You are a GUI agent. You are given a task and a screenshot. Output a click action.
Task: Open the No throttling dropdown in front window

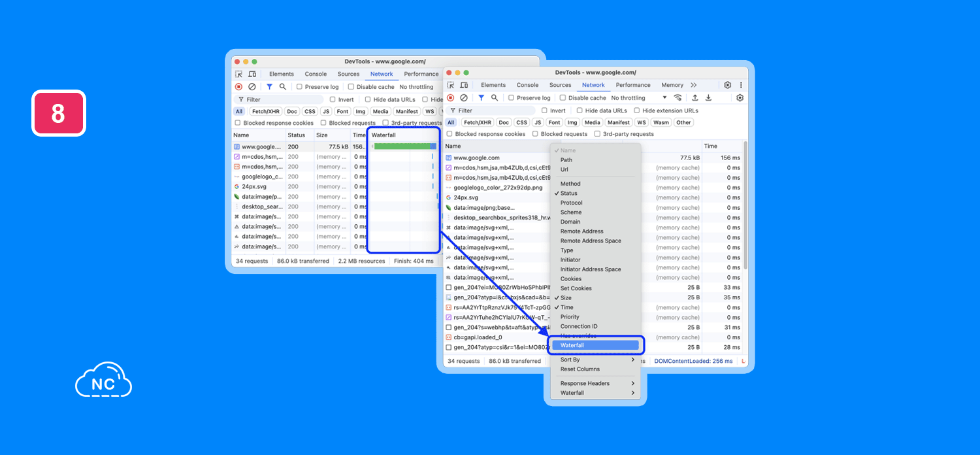pos(639,98)
